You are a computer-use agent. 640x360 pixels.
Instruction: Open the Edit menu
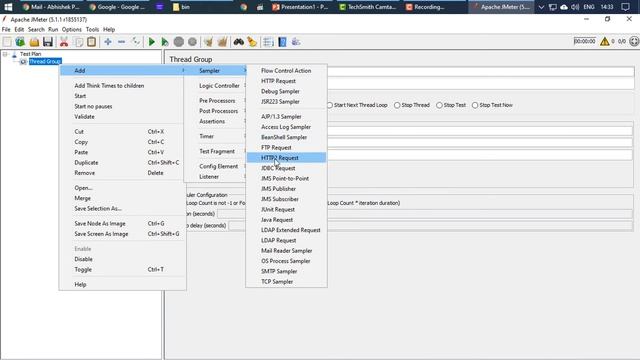coord(19,29)
